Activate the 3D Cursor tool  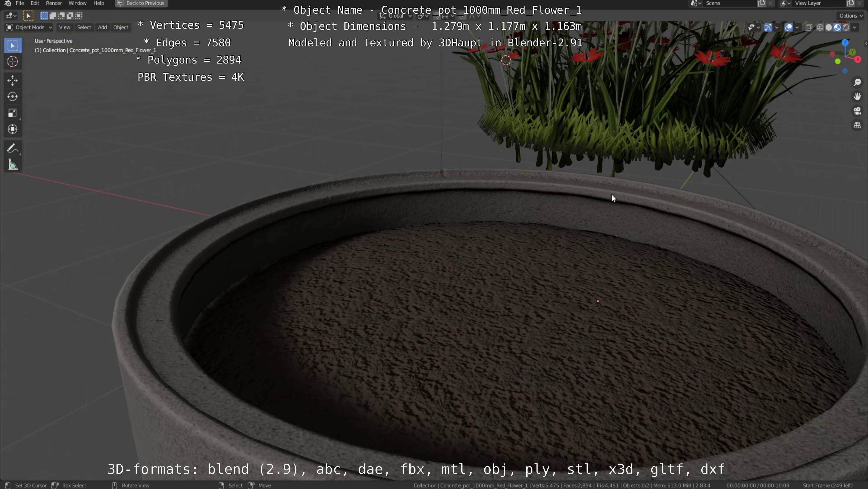(13, 62)
